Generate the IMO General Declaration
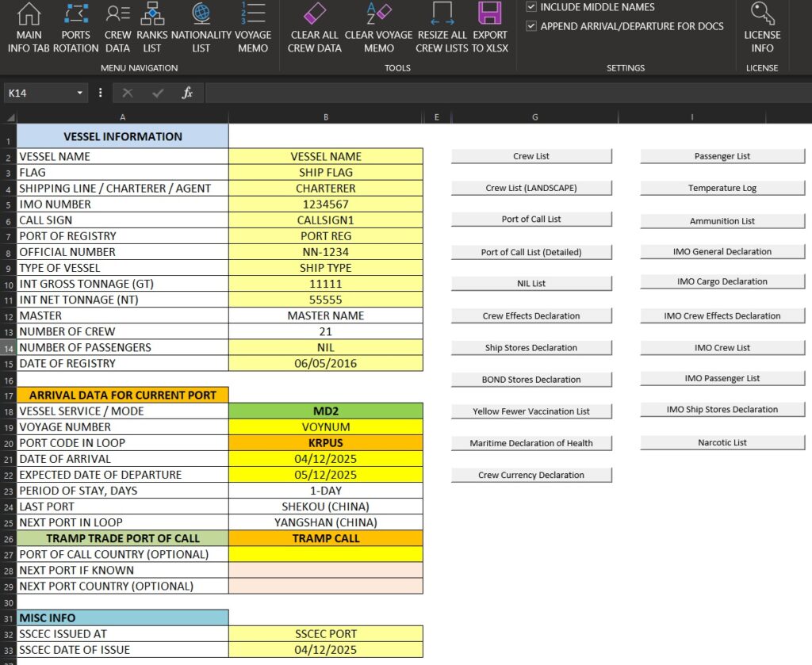This screenshot has width=812, height=665. click(722, 251)
